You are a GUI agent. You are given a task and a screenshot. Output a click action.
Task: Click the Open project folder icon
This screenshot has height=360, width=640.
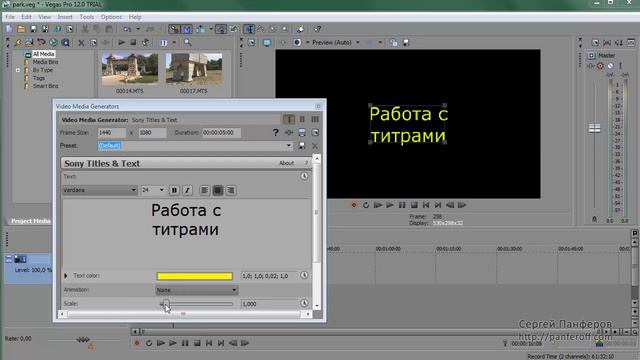tap(21, 29)
